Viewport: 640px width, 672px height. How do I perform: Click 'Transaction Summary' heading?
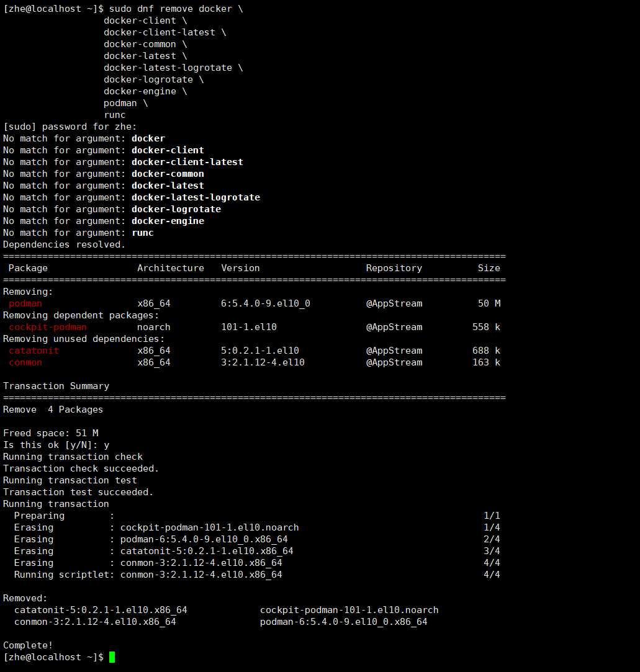click(56, 386)
